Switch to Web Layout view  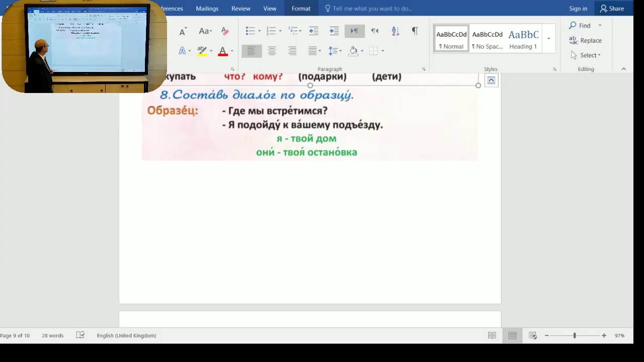[x=533, y=335]
